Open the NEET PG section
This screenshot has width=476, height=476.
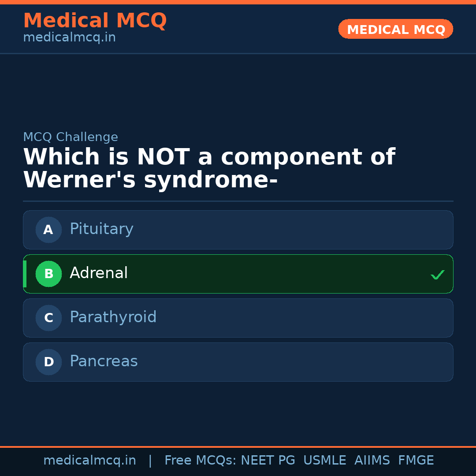268,460
